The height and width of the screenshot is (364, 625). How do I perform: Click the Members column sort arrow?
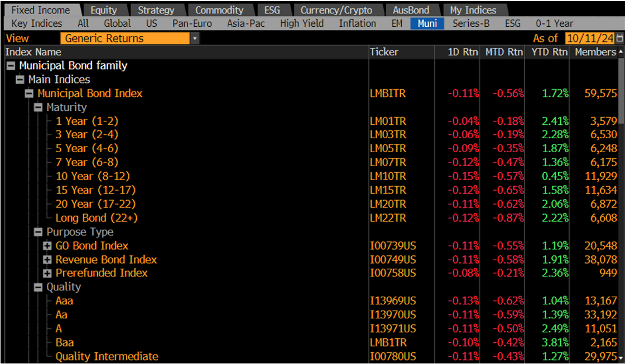pos(621,52)
